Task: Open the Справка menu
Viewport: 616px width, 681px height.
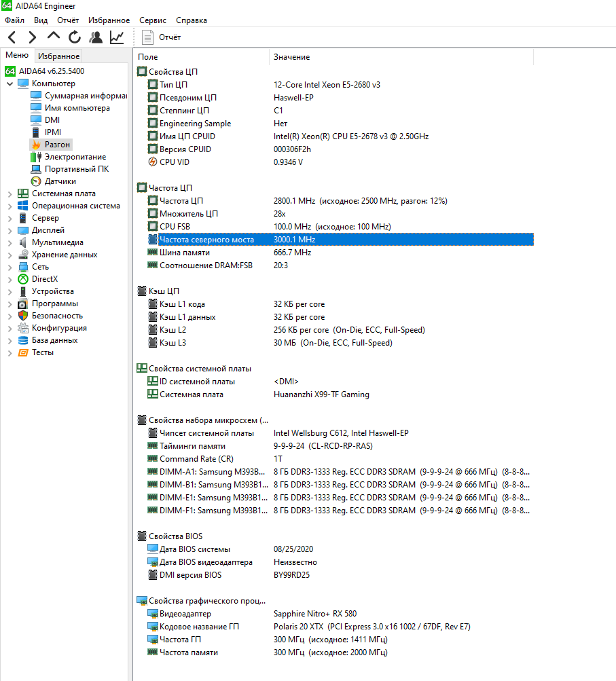Action: (x=191, y=20)
